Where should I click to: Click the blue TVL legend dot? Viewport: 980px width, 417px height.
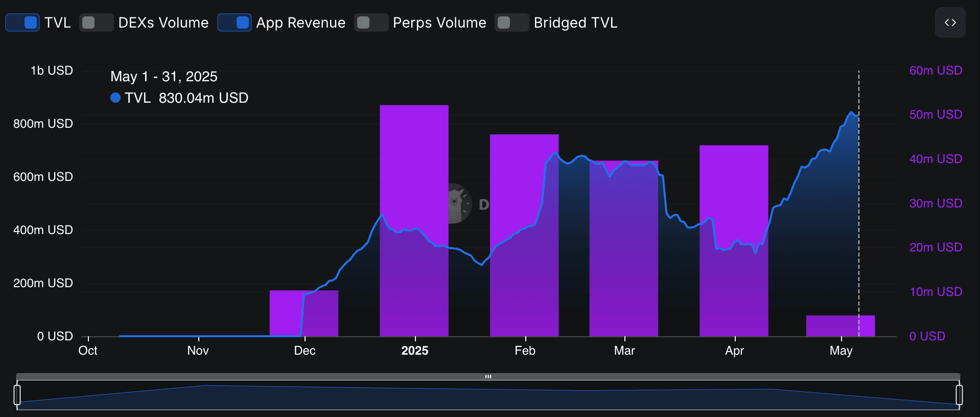(115, 98)
